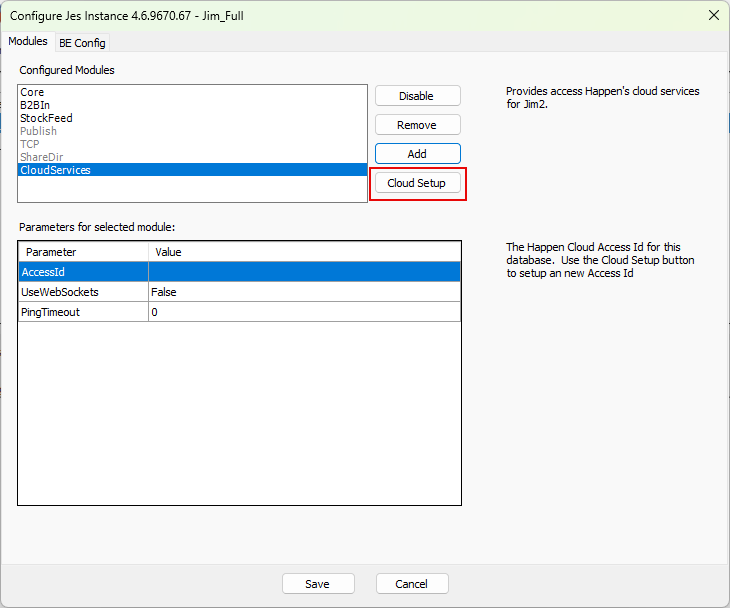The width and height of the screenshot is (730, 608).
Task: Select the Modules tab
Action: 28,42
